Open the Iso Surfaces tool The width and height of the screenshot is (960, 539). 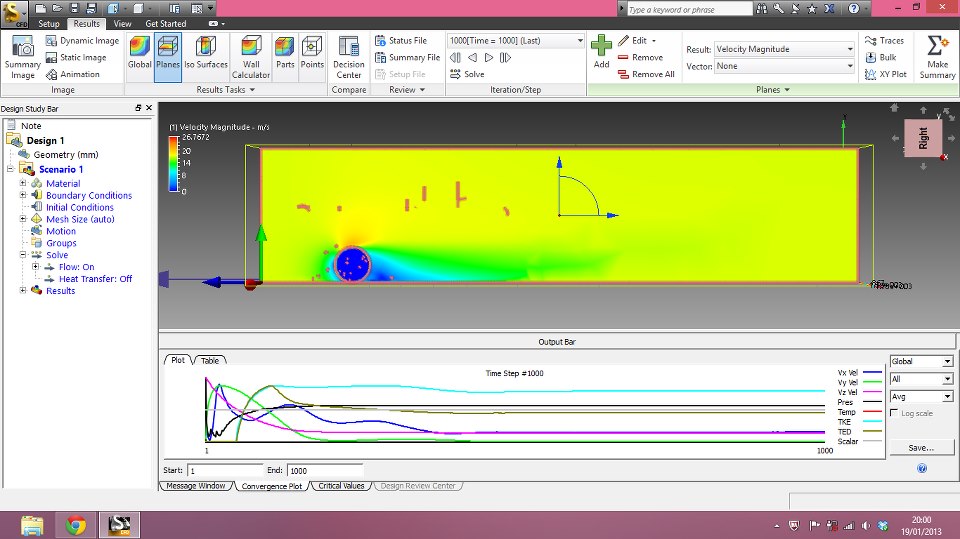206,53
